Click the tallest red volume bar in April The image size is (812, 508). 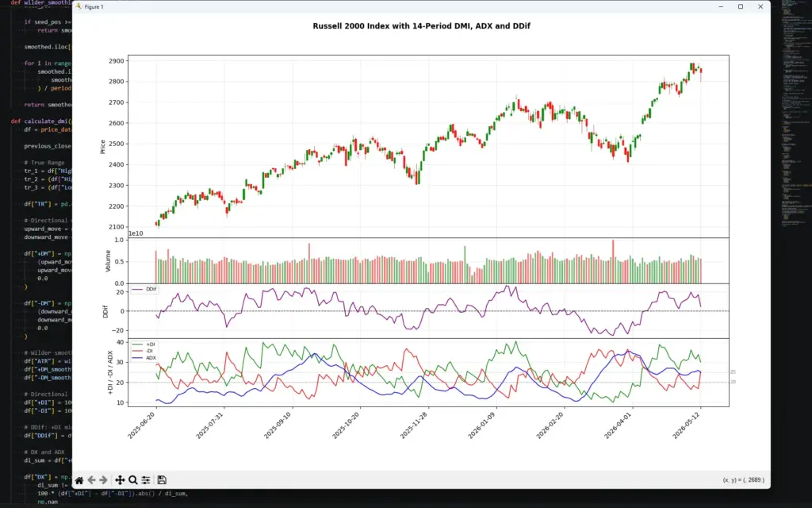click(613, 261)
